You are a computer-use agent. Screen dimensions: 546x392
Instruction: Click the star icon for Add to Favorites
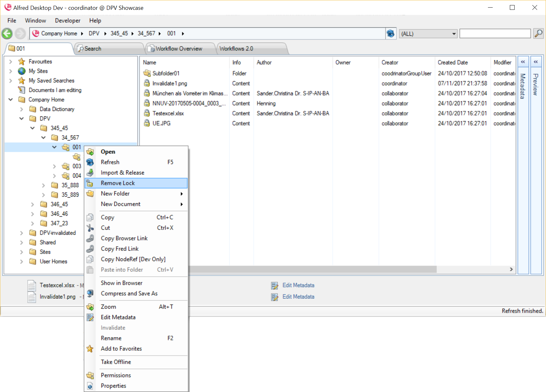point(90,349)
